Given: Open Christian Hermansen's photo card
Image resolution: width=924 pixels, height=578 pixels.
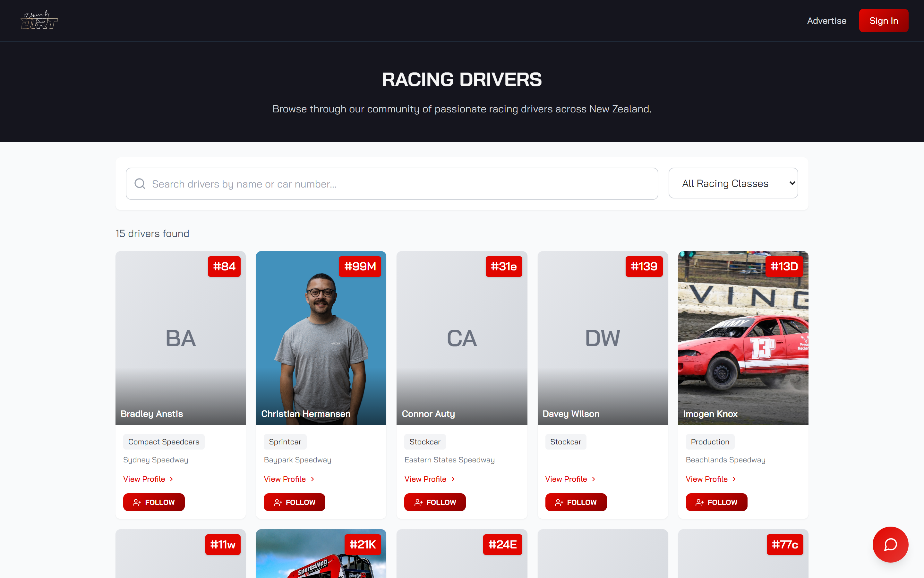Looking at the screenshot, I should pos(321,338).
